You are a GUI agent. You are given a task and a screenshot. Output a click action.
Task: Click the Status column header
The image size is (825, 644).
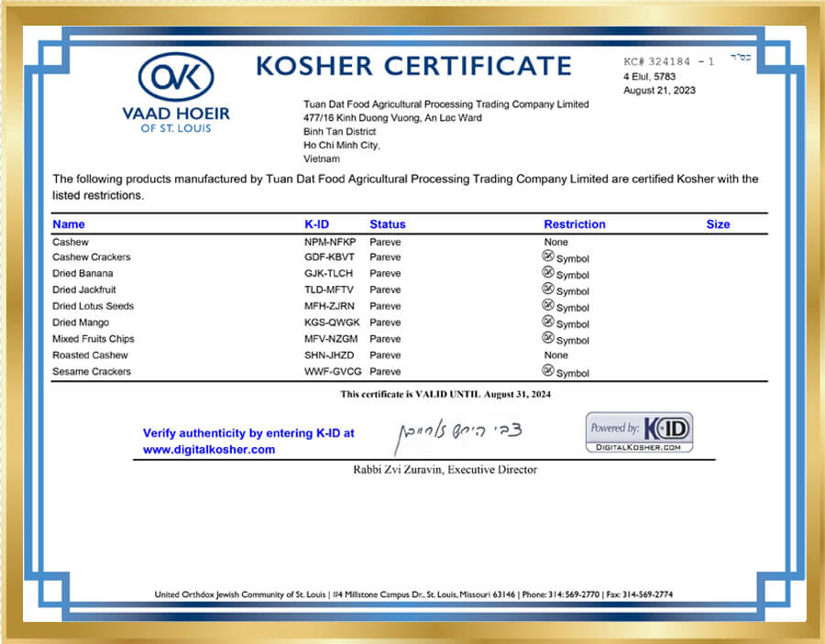[x=387, y=224]
